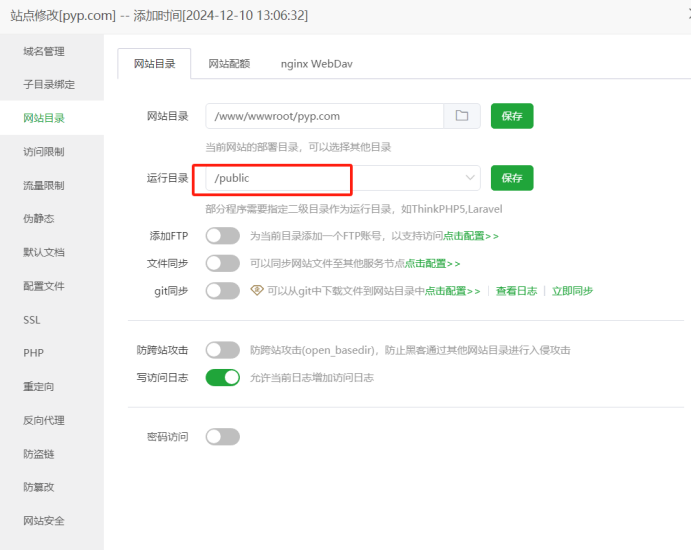The image size is (692, 550).
Task: Click 保存 next to the 运行目录 field
Action: coord(511,178)
